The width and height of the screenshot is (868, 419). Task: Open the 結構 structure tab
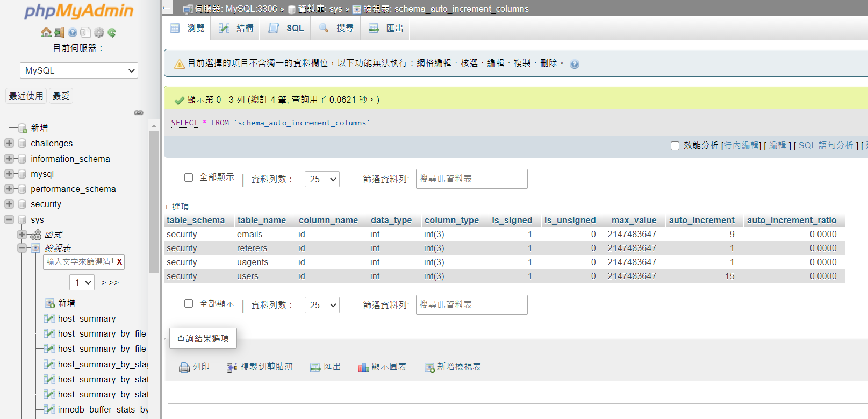tap(236, 28)
